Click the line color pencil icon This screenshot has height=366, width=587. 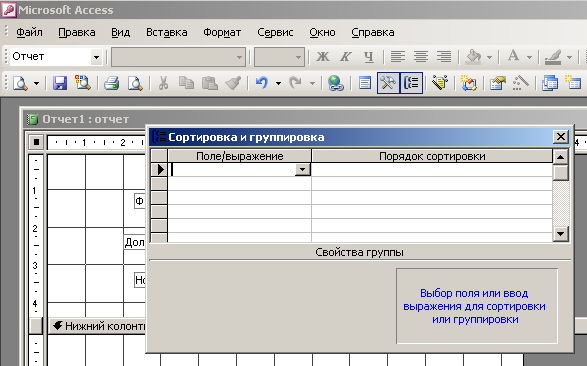point(553,57)
